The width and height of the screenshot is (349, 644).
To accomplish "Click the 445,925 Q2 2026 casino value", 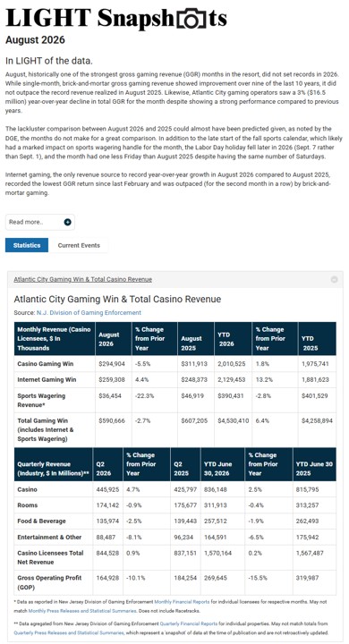I will click(107, 489).
